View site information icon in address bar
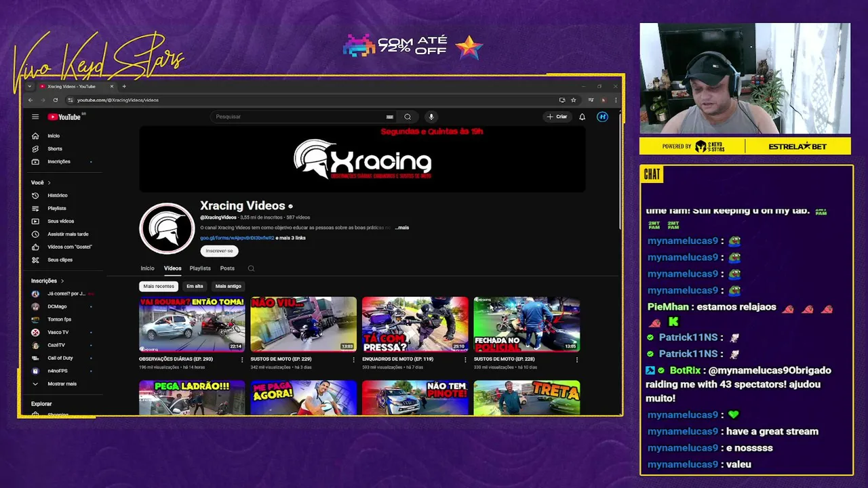The height and width of the screenshot is (488, 868). pos(70,100)
